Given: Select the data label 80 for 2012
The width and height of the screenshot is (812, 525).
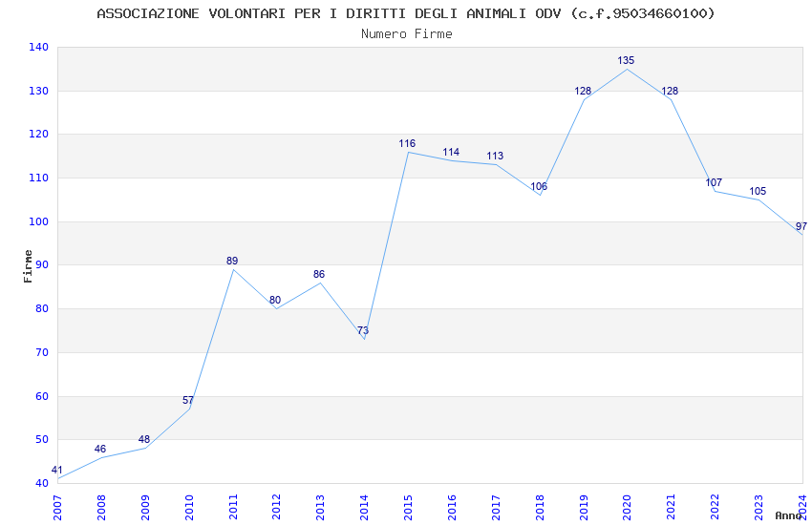Looking at the screenshot, I should 275,300.
